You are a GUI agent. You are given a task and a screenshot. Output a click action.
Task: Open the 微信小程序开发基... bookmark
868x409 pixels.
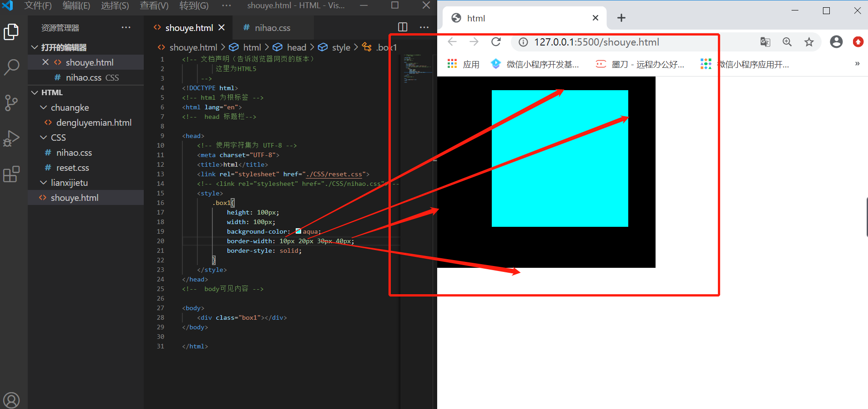535,64
